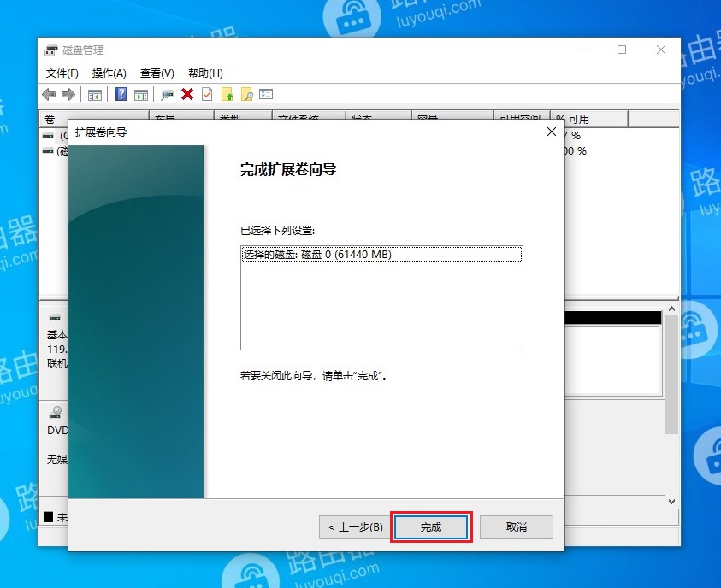Click the scroll down arrow in disk pane

click(671, 501)
